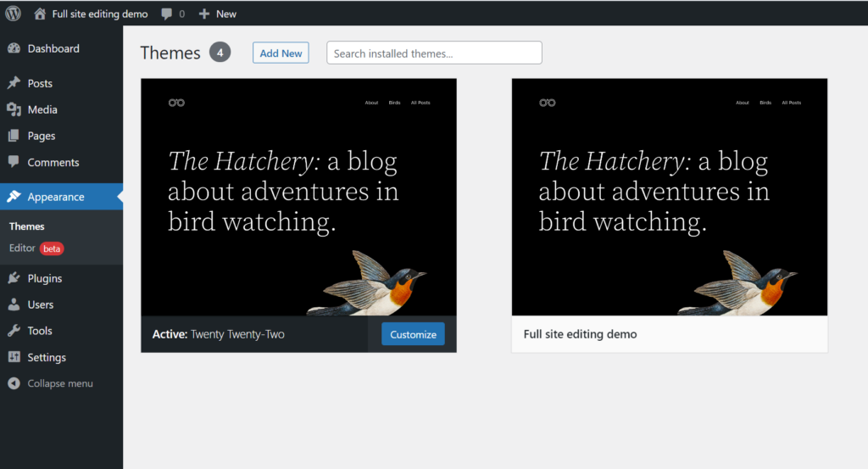The width and height of the screenshot is (868, 469).
Task: Click the plus icon next to New
Action: (x=204, y=14)
